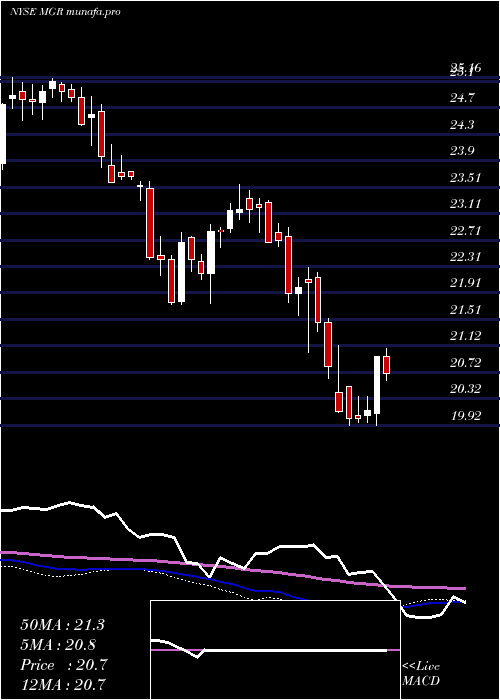Click the 22.31 price axis label
Viewport: 500px width, 700px height.
pyautogui.click(x=465, y=257)
